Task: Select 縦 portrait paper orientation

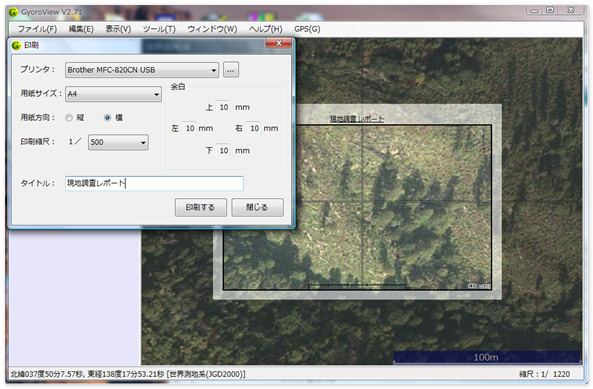Action: click(69, 118)
